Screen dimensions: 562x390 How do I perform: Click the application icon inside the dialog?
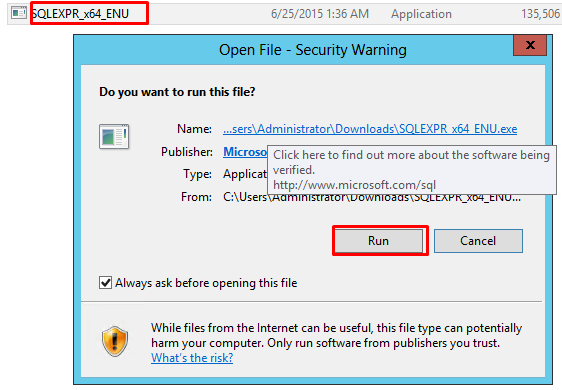tap(114, 137)
